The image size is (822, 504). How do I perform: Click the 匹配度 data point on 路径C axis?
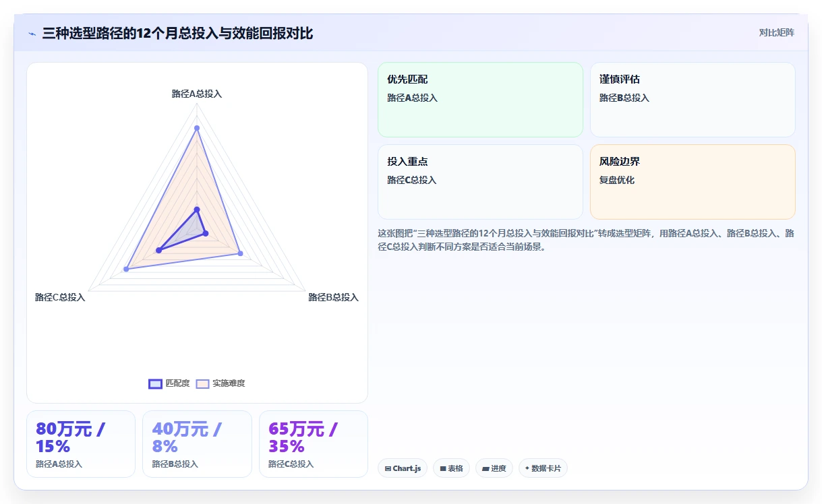point(158,250)
